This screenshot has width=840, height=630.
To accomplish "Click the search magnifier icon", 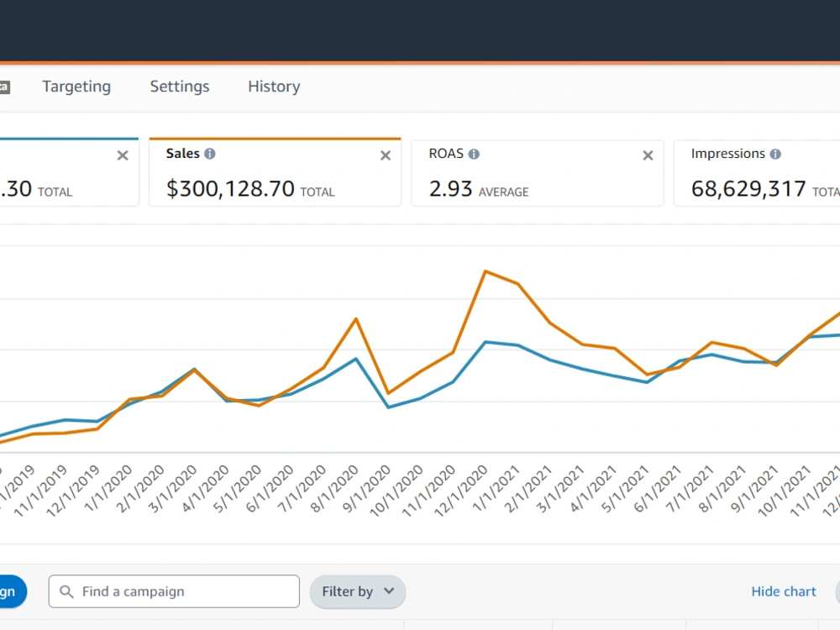I will coord(66,591).
